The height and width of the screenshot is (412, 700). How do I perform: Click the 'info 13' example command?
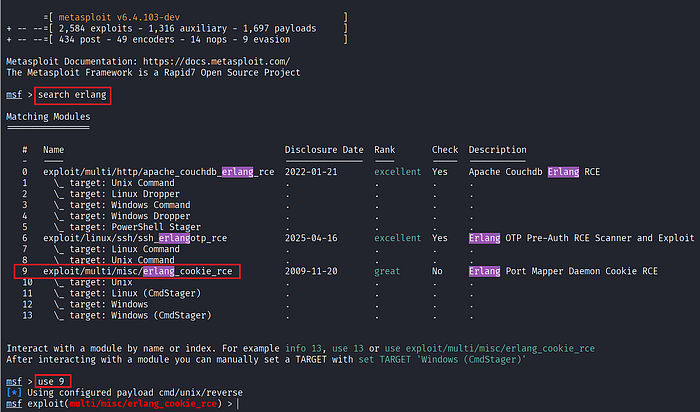click(304, 348)
